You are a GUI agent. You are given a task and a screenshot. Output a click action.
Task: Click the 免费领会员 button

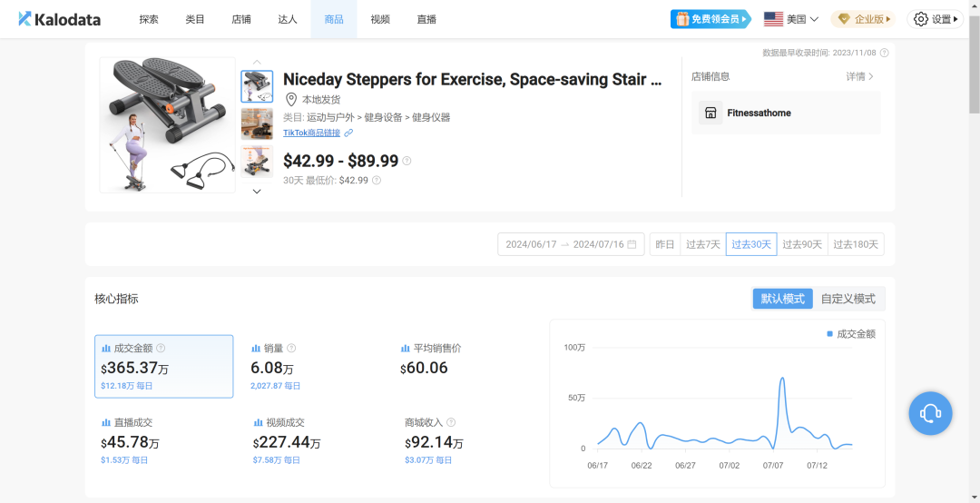coord(710,19)
